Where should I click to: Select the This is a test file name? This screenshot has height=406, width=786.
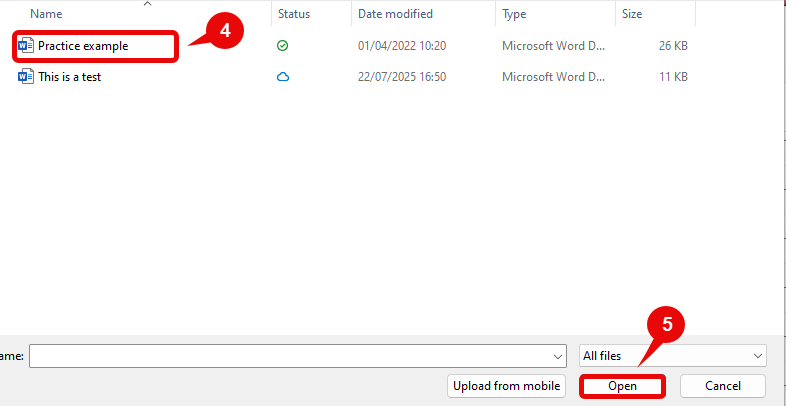pos(69,77)
